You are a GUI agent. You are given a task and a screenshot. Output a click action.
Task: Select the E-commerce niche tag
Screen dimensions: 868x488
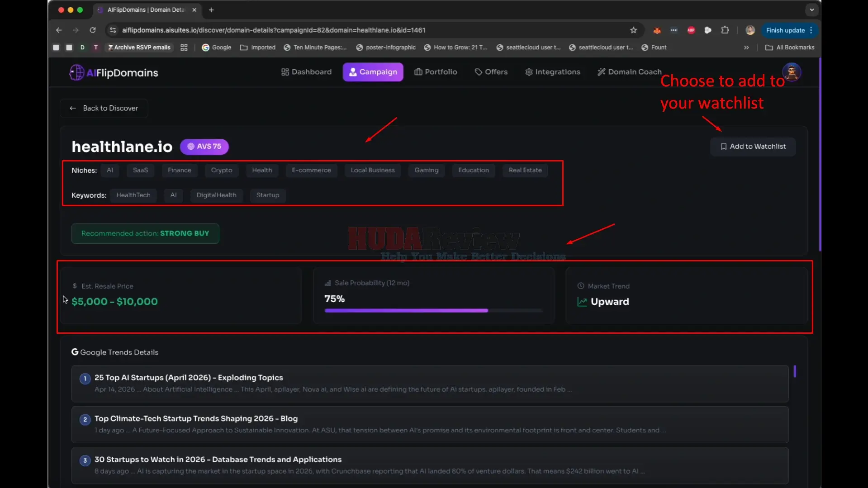coord(311,171)
